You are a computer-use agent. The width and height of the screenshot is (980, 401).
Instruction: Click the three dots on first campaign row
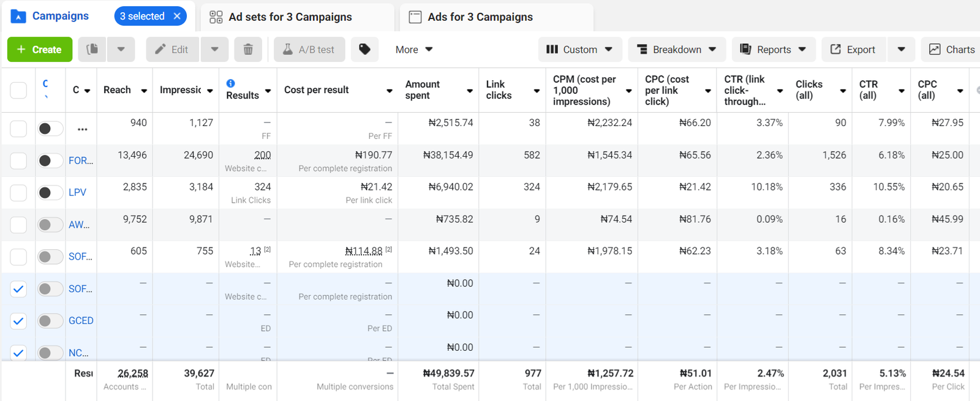(x=82, y=129)
